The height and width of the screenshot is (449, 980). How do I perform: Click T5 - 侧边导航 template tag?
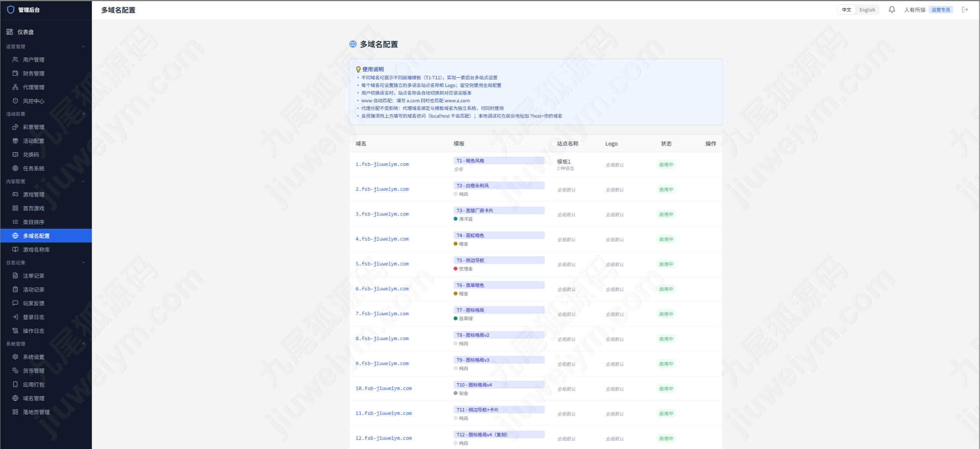tap(499, 260)
